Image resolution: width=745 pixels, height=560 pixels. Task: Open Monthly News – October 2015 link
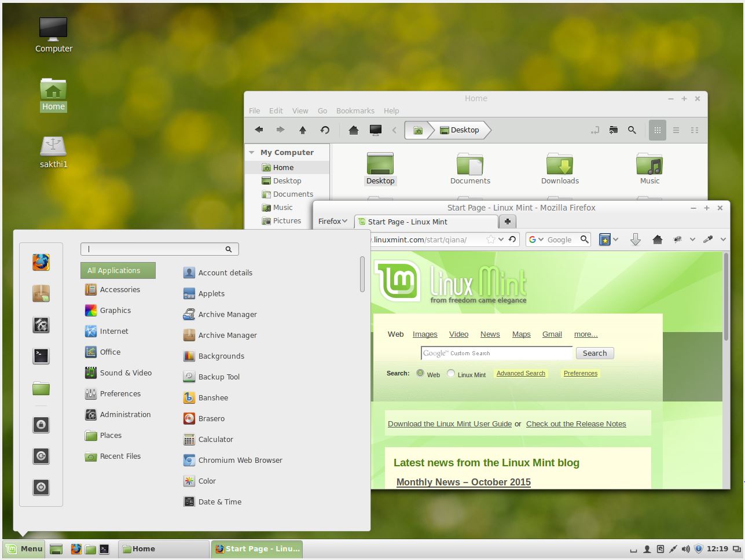coord(463,482)
